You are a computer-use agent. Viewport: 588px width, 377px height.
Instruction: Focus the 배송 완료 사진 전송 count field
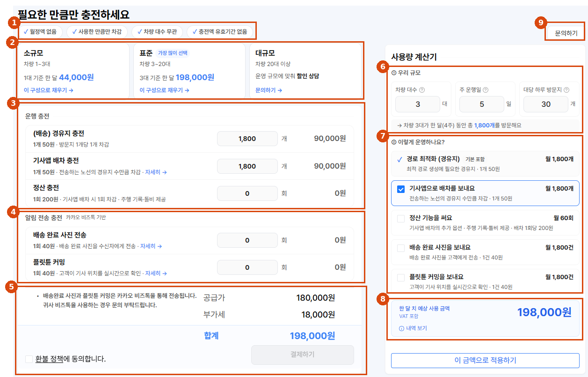click(x=247, y=240)
